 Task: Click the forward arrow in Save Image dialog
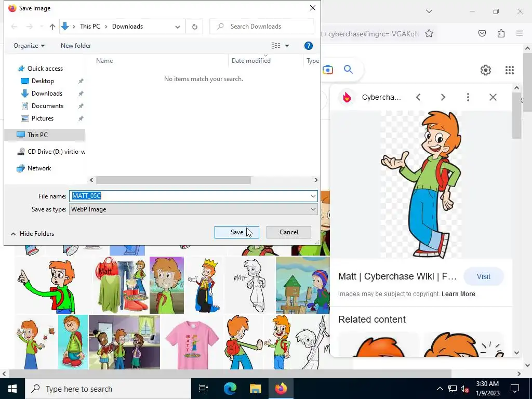coord(30,26)
